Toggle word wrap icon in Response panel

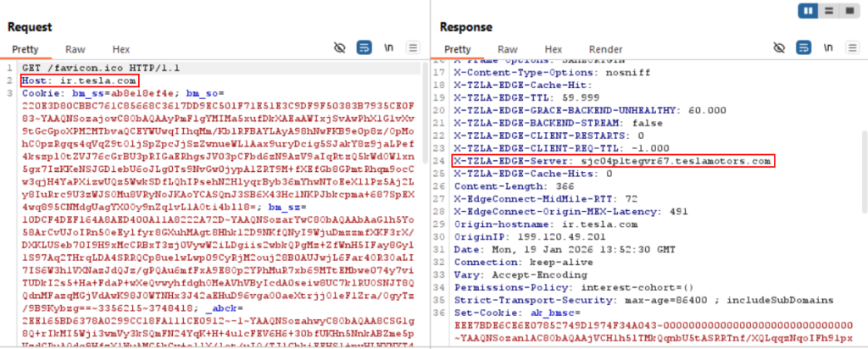point(803,47)
